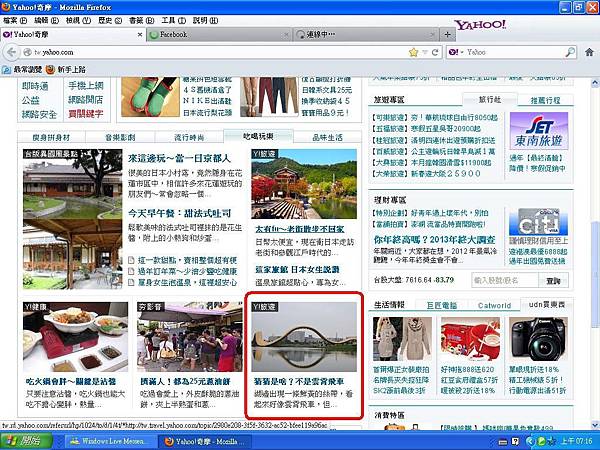Select the 巨匠電腦 tab
600x450 pixels.
point(442,305)
